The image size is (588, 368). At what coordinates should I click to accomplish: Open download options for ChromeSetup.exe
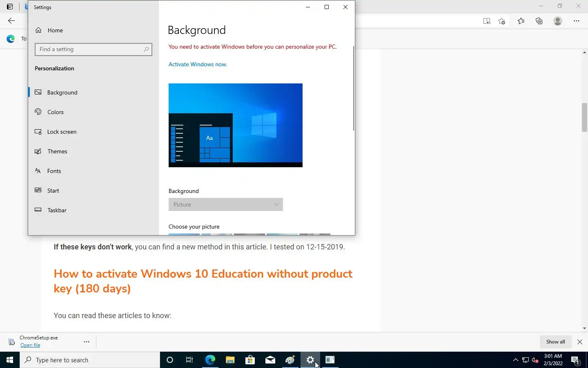pos(87,341)
